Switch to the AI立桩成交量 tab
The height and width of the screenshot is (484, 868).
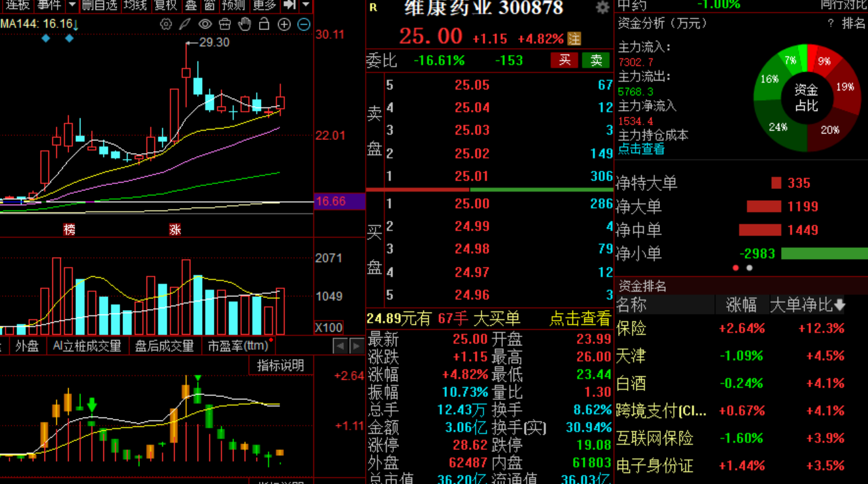tap(88, 346)
